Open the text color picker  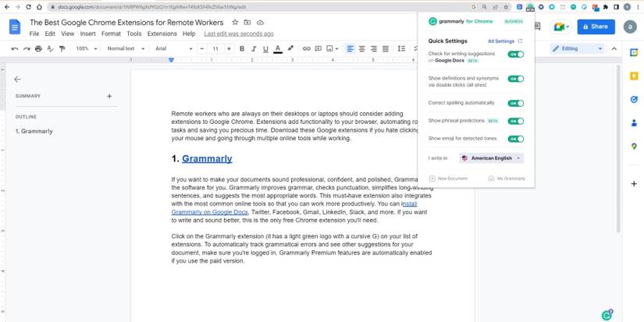278,49
